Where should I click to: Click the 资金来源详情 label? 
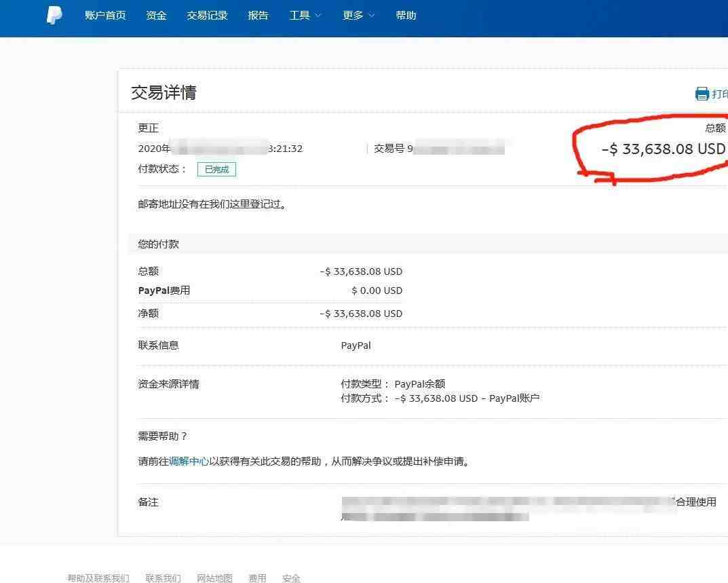coord(168,384)
